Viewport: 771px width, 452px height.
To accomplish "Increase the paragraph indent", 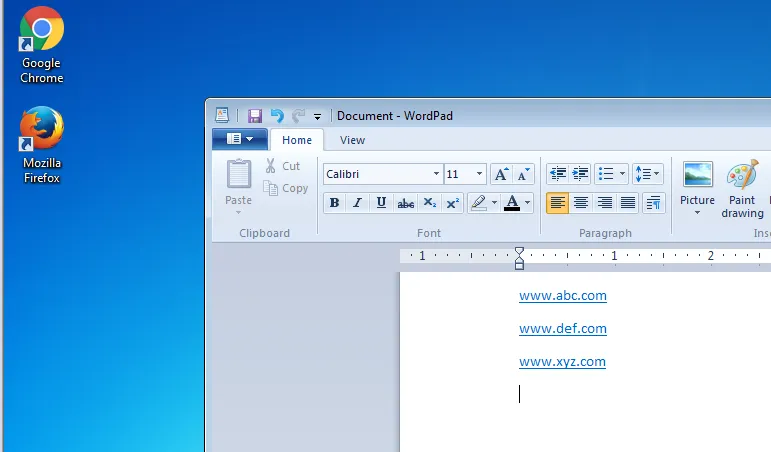I will (580, 174).
